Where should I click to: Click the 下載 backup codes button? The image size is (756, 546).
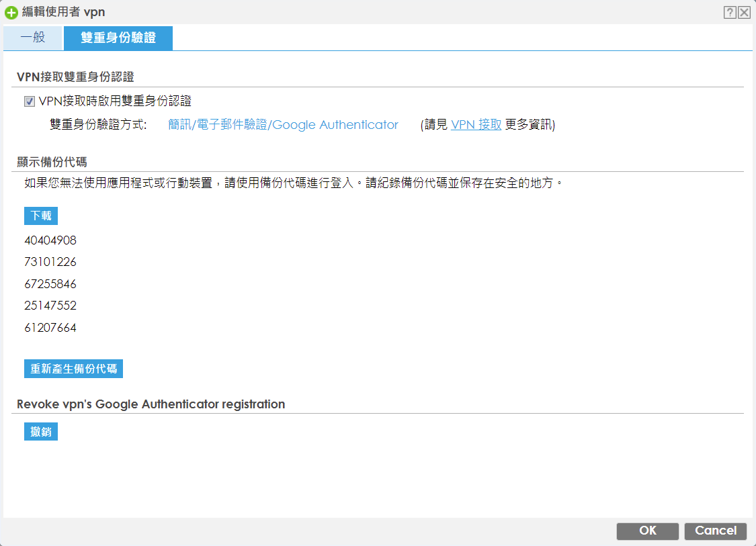pyautogui.click(x=41, y=216)
